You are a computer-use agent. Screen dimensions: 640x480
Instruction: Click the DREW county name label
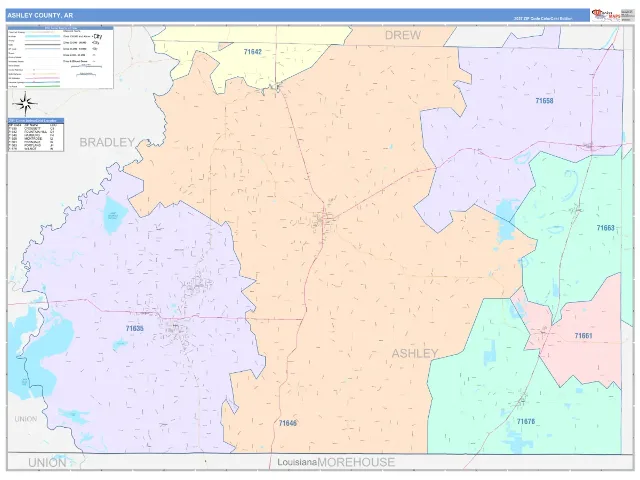(x=403, y=36)
